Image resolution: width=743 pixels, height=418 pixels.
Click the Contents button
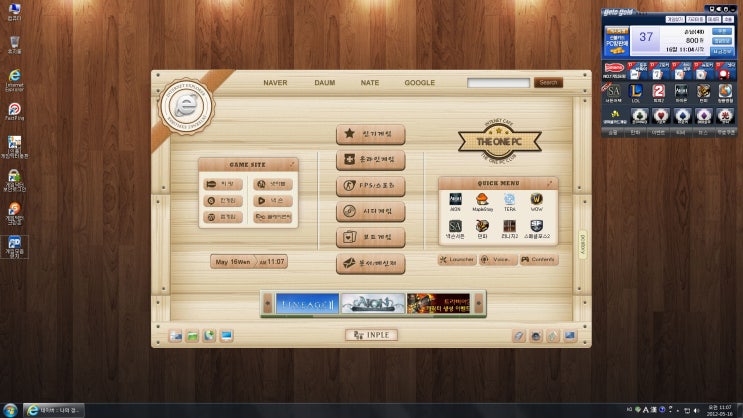tap(539, 259)
